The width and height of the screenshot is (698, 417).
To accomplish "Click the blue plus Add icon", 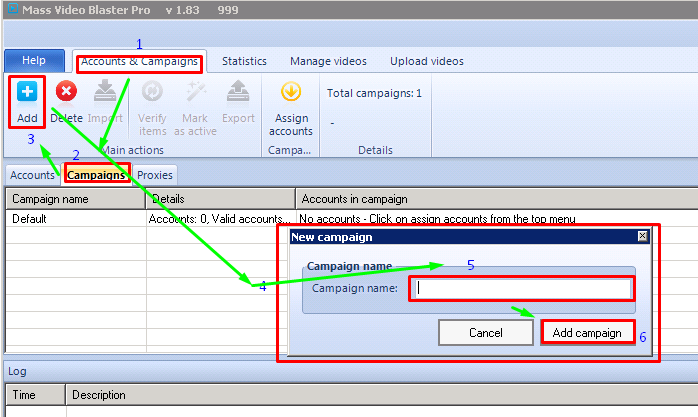I will coord(27,92).
